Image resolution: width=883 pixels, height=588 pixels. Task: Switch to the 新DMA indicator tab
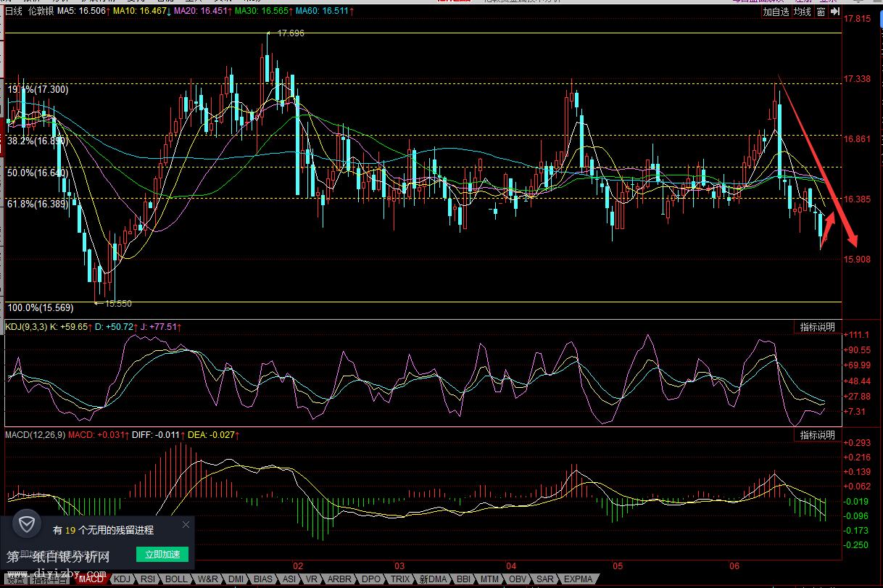coord(433,579)
